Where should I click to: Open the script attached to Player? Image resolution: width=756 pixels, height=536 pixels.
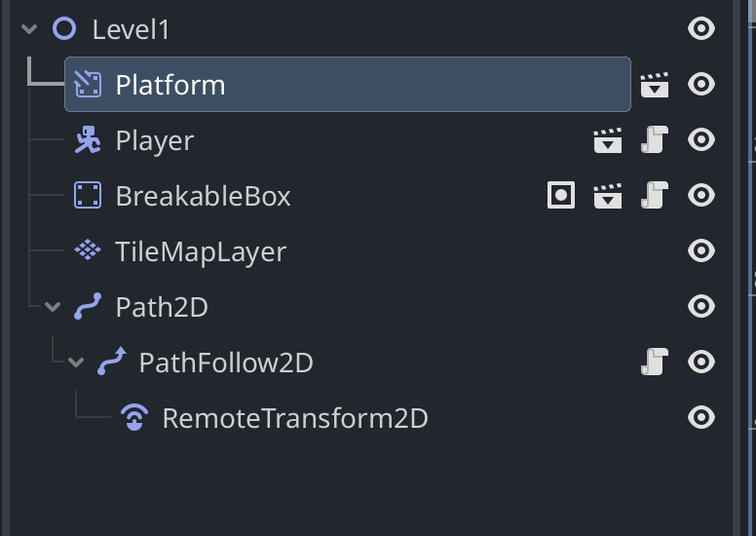coord(654,141)
